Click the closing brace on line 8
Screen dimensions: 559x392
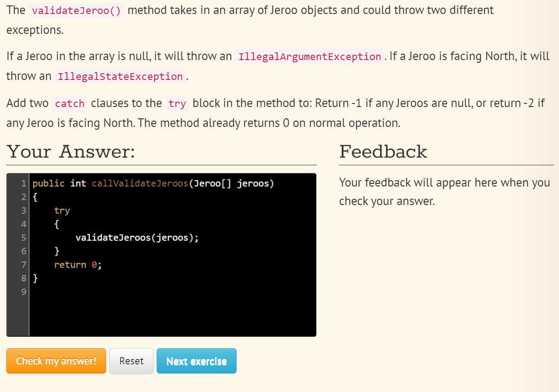coord(34,278)
